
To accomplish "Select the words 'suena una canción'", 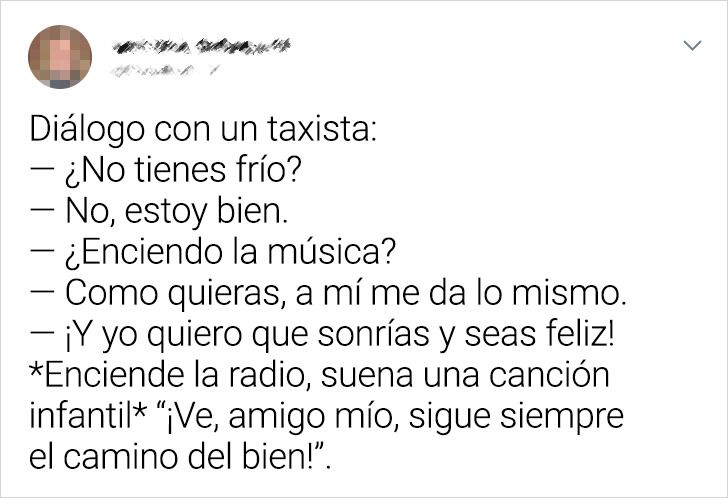I will pos(465,375).
